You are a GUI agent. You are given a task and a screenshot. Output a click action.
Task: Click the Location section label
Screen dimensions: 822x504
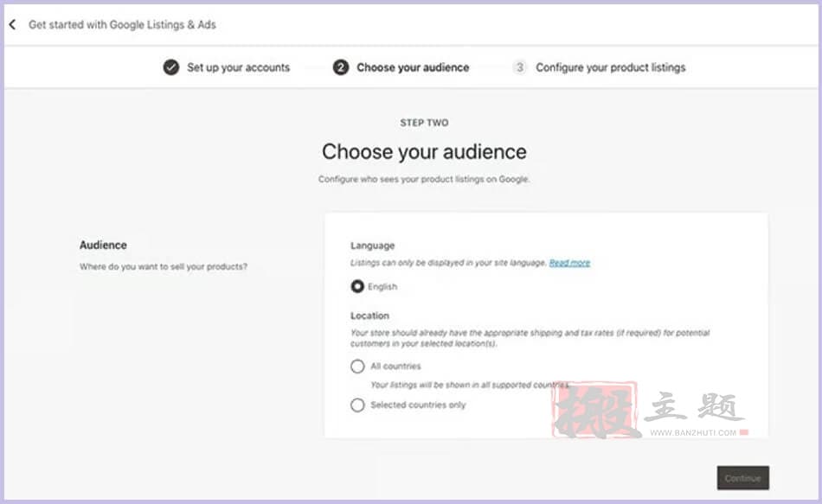pyautogui.click(x=370, y=316)
